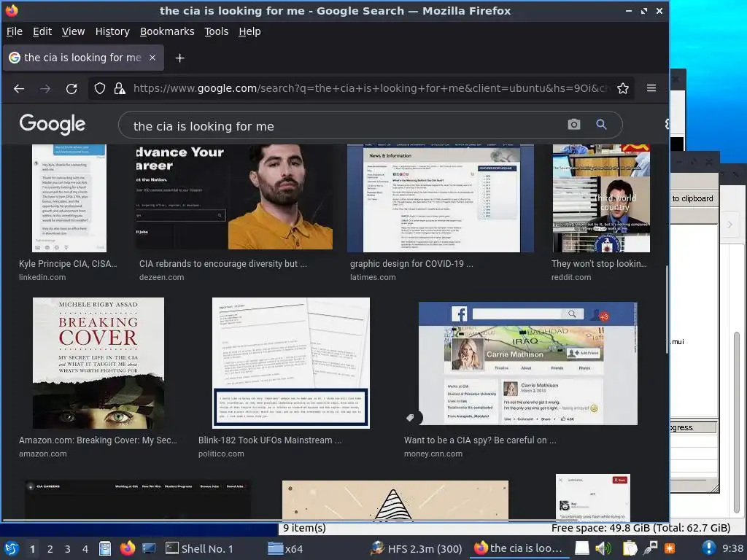Open clipboard manager tray icon

tap(630, 548)
